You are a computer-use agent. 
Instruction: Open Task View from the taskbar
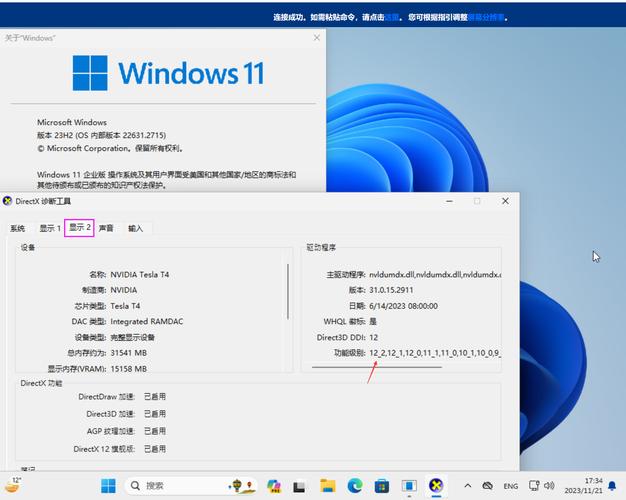(299, 486)
